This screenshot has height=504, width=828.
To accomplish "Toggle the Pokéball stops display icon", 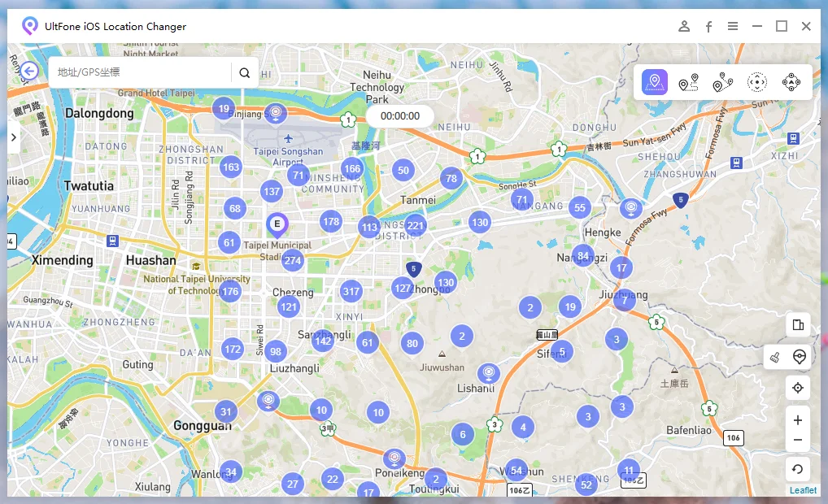I will (800, 357).
